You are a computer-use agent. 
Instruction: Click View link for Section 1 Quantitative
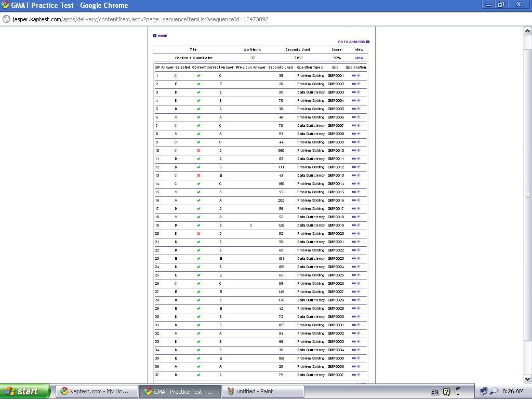pos(358,58)
